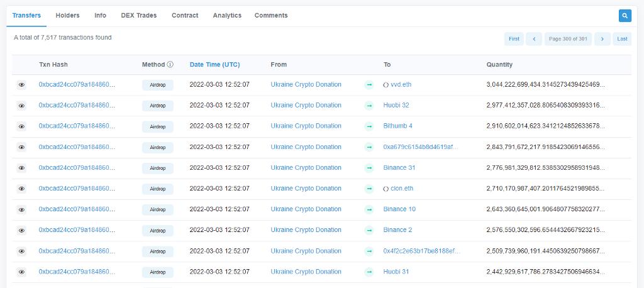This screenshot has width=644, height=288.
Task: Go to the previous page with the left chevron
Action: tap(533, 39)
